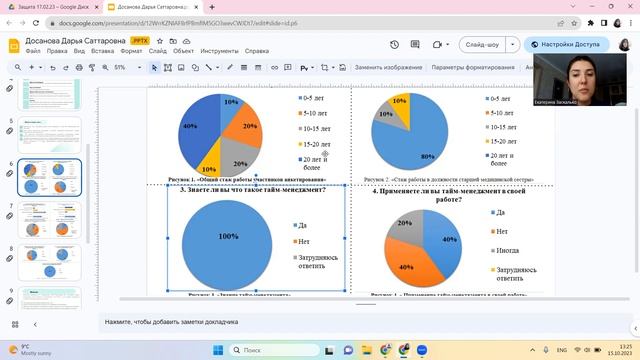The image size is (640, 360).
Task: Select pie chart 4 Применяете ли тайм-менеджмент
Action: [423, 248]
